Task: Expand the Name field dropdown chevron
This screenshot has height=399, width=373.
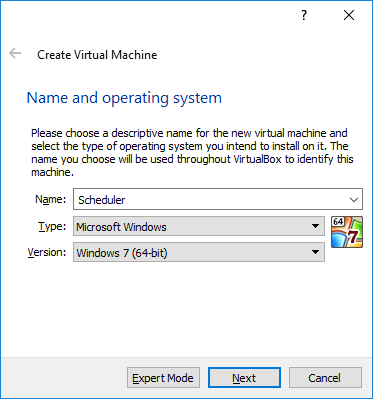Action: pos(354,200)
